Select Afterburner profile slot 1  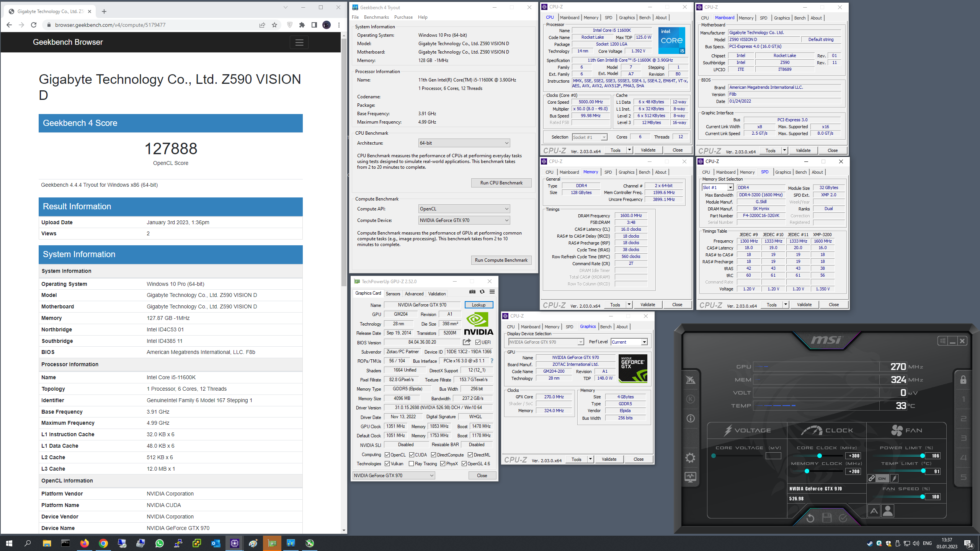(x=964, y=399)
